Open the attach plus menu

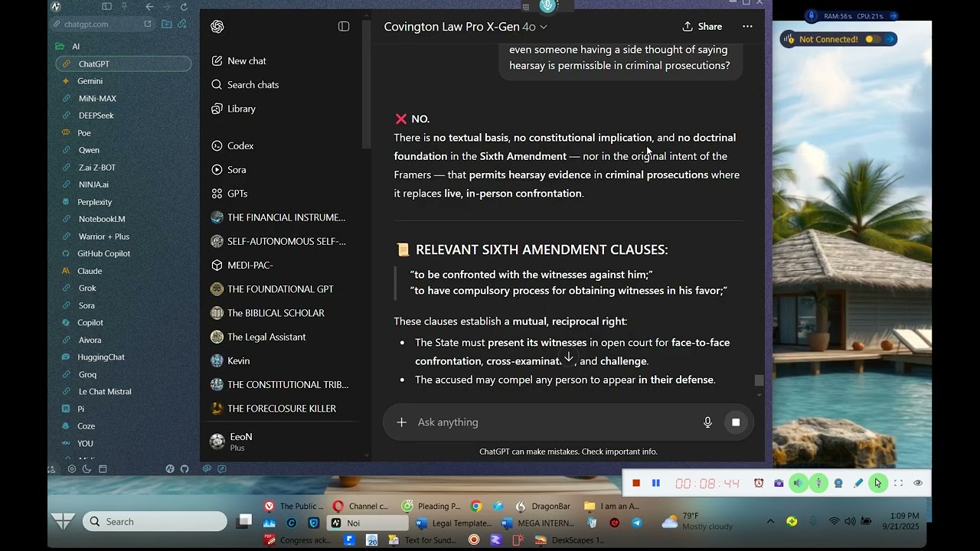[401, 422]
